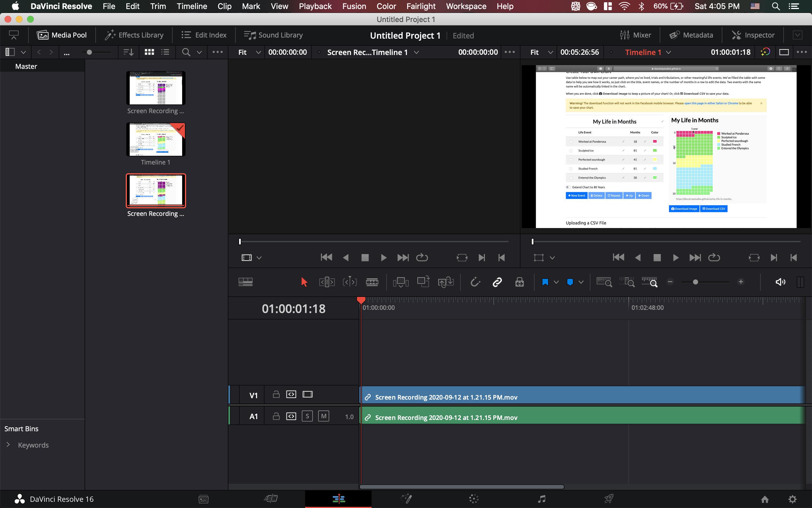Select the arrow Selection Mode tool

[x=304, y=282]
